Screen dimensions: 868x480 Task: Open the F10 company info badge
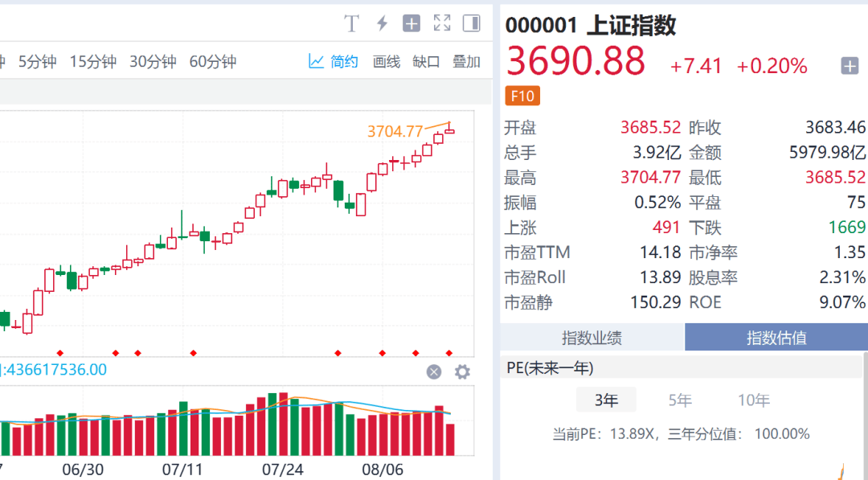pyautogui.click(x=522, y=96)
